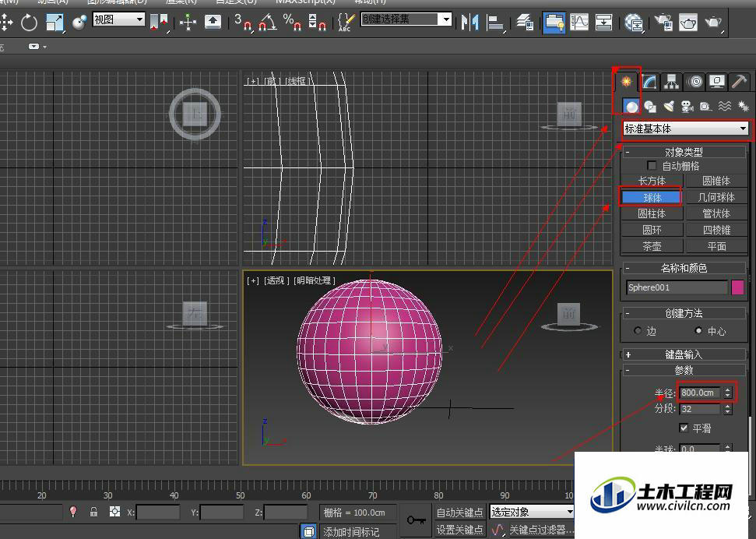
Task: Select the Shapes category icon
Action: point(650,106)
